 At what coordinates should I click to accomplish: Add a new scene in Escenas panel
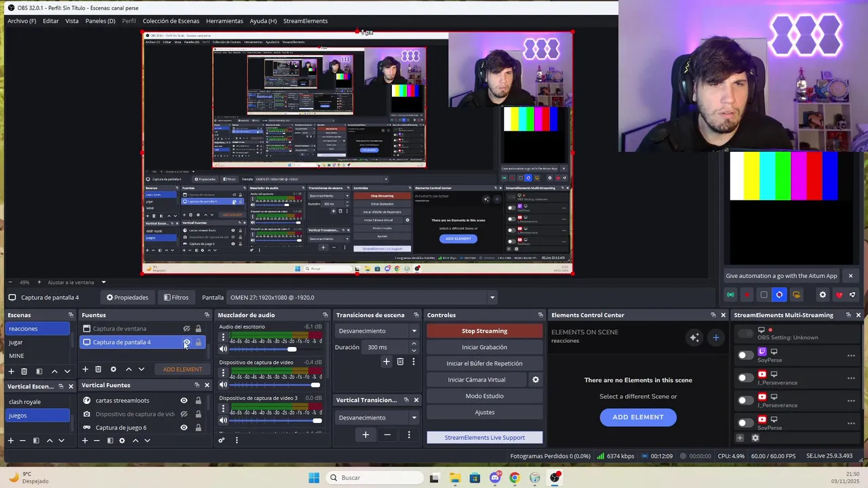pyautogui.click(x=11, y=371)
